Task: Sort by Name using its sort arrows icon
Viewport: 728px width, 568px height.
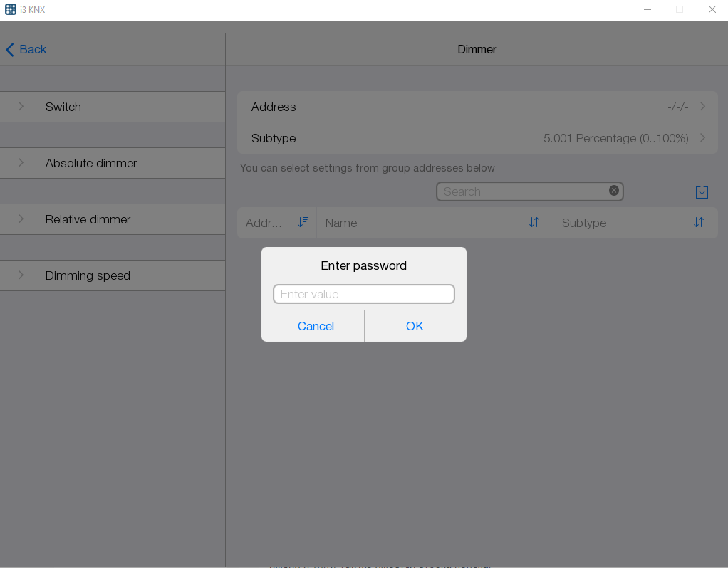Action: 534,223
